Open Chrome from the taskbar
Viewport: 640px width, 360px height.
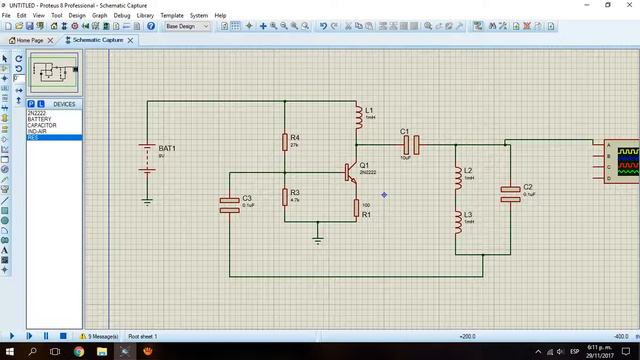pyautogui.click(x=79, y=351)
